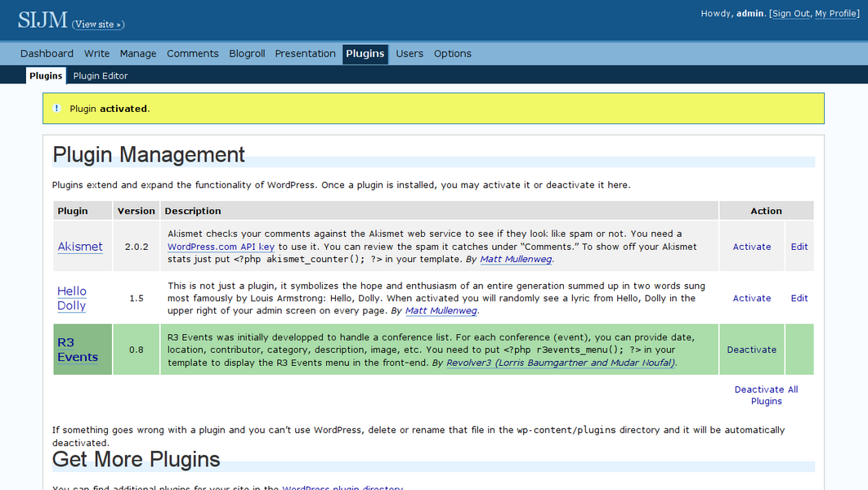
Task: Click the info icon in activation notice
Action: (x=56, y=109)
